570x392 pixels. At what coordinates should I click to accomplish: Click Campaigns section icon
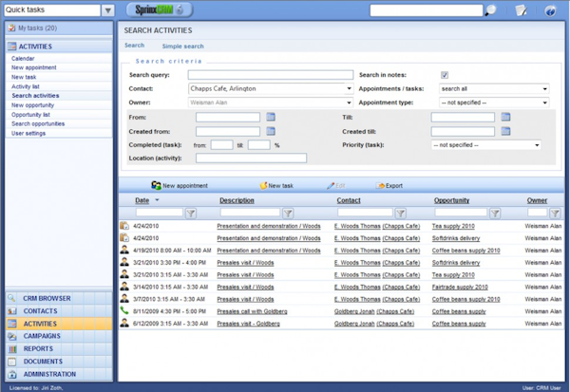[12, 336]
